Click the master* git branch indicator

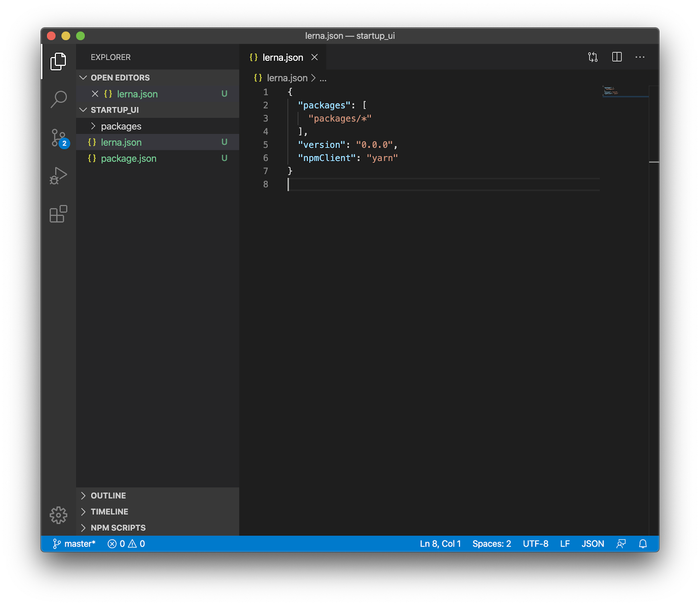pos(74,543)
